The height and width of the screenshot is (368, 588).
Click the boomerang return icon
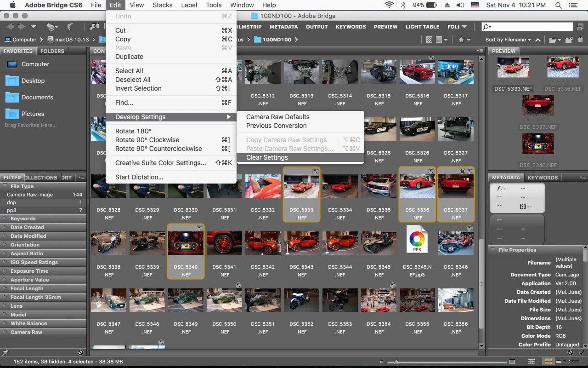point(70,27)
